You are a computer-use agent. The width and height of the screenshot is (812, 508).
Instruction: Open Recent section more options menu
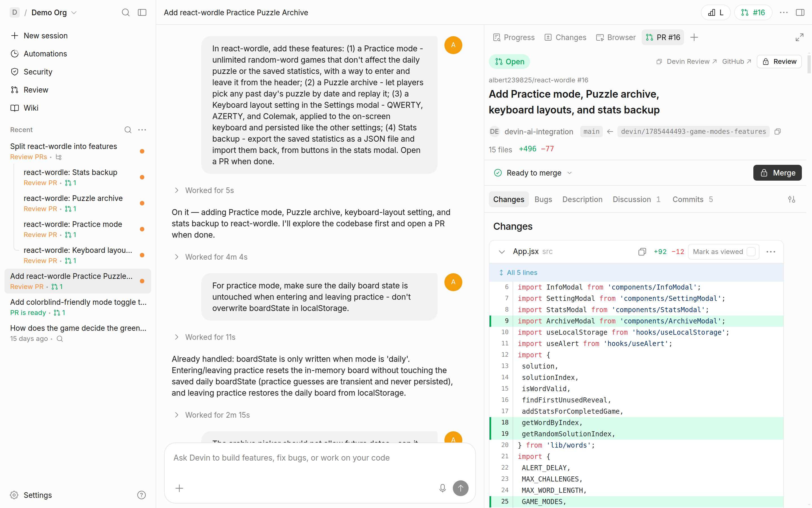[142, 130]
